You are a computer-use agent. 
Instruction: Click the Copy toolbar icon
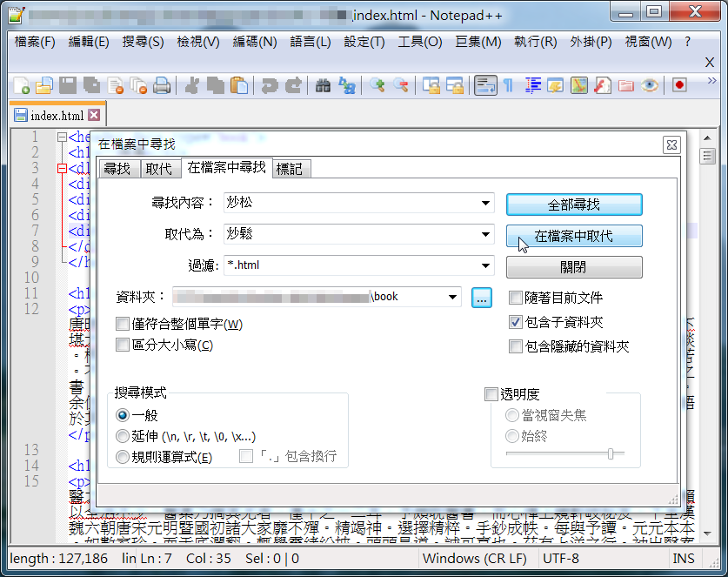pos(215,85)
